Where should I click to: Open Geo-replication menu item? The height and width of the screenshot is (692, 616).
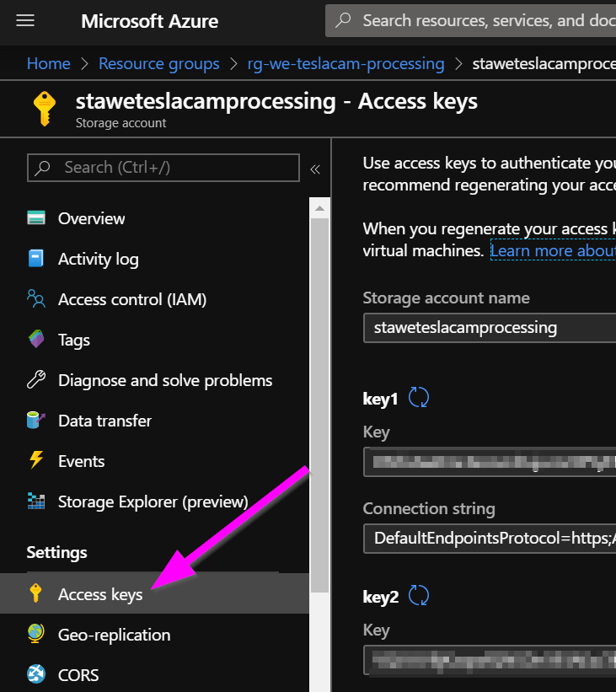[115, 635]
